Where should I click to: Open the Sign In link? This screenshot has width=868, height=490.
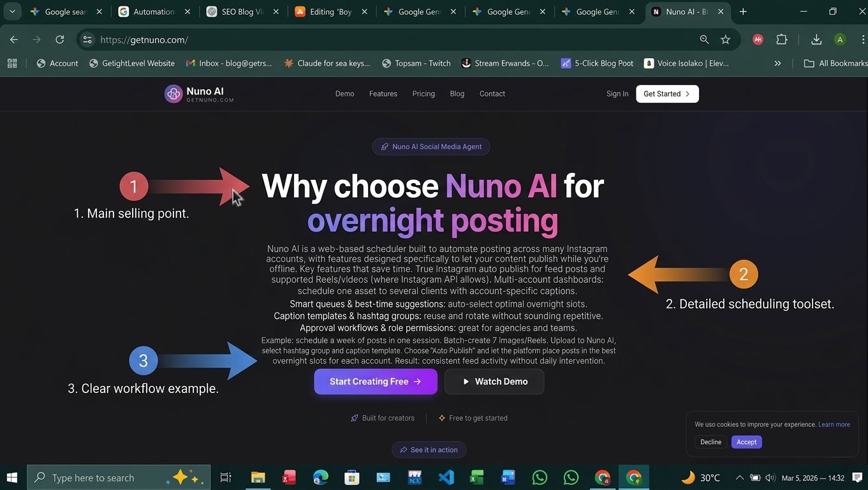click(617, 94)
